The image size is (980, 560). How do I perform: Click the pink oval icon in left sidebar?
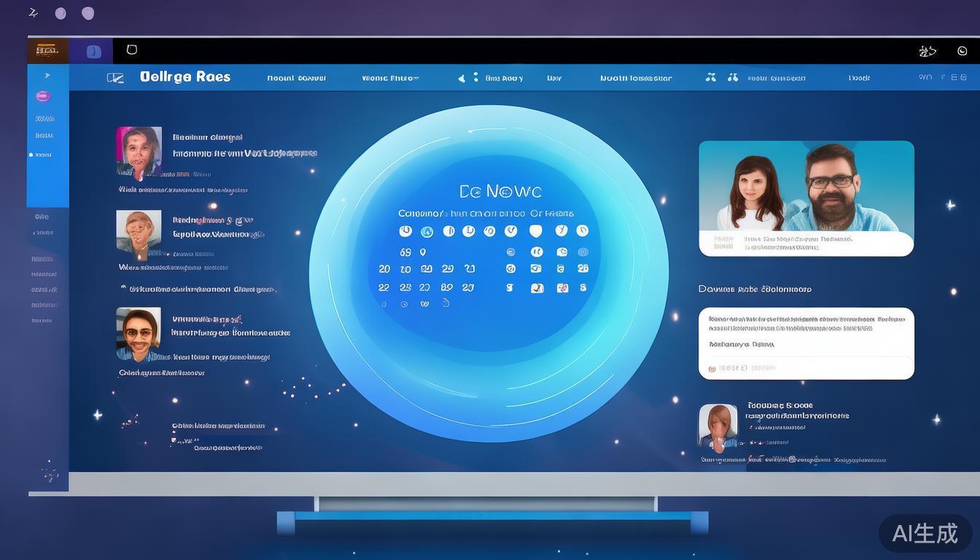click(43, 96)
